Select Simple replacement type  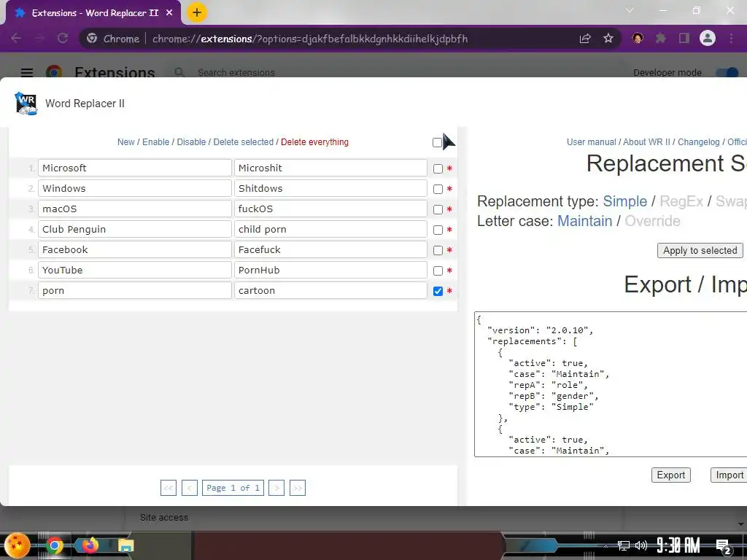point(625,201)
